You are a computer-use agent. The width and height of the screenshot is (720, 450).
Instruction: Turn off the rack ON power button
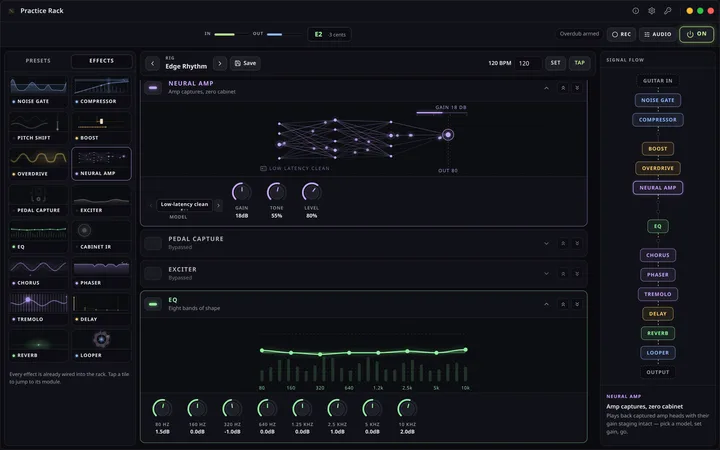tap(697, 34)
